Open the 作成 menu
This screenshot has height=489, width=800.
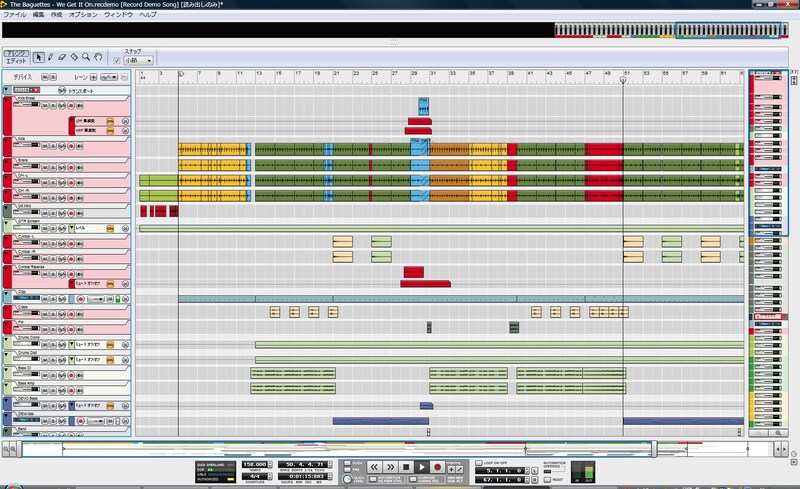[x=56, y=15]
